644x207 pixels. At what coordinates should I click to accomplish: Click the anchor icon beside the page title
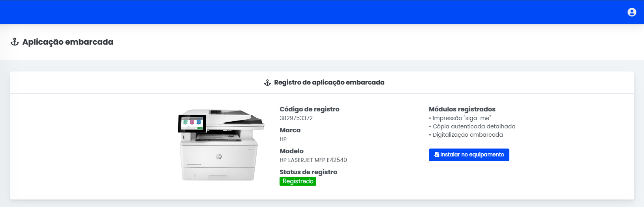(x=15, y=42)
